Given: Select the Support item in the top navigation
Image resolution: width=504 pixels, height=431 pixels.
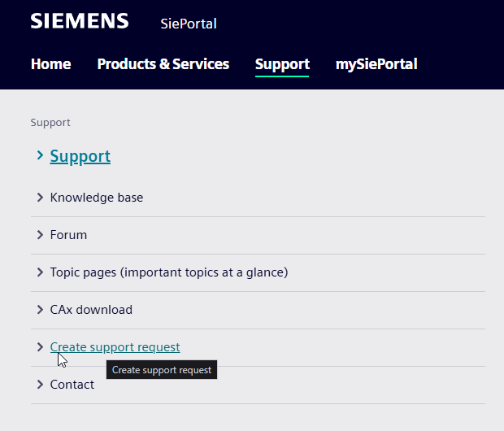Looking at the screenshot, I should [x=282, y=64].
